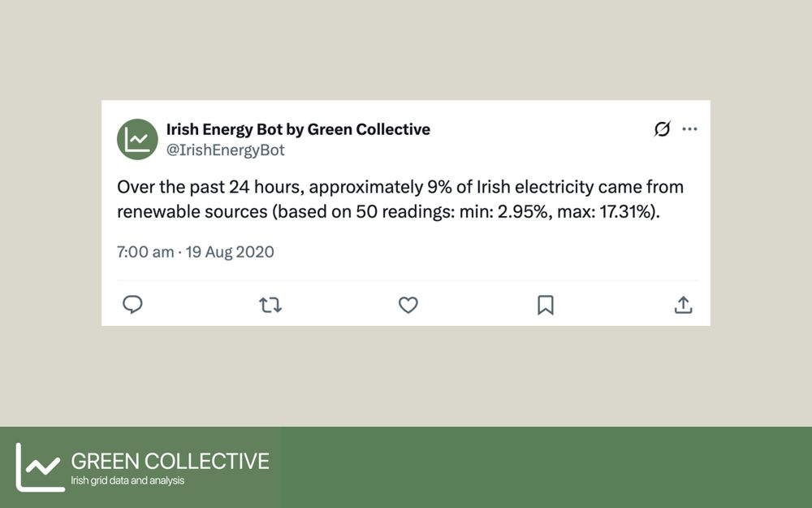Viewport: 812px width, 508px height.
Task: Click the Irish Energy Bot display name
Action: (x=298, y=129)
